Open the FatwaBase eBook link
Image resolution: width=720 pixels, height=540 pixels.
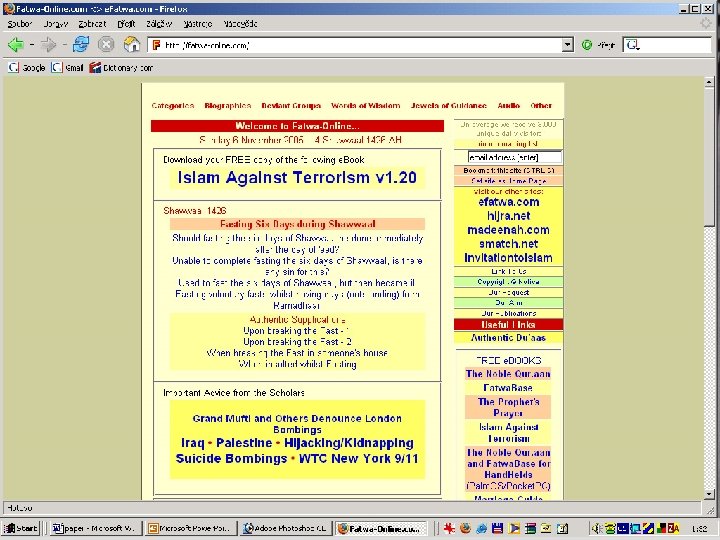pyautogui.click(x=508, y=388)
